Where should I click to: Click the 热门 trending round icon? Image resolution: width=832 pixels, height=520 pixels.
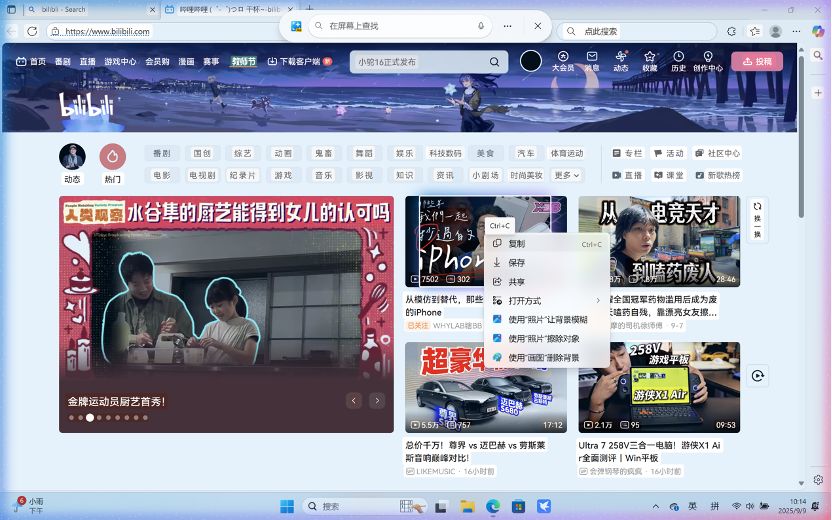[112, 157]
